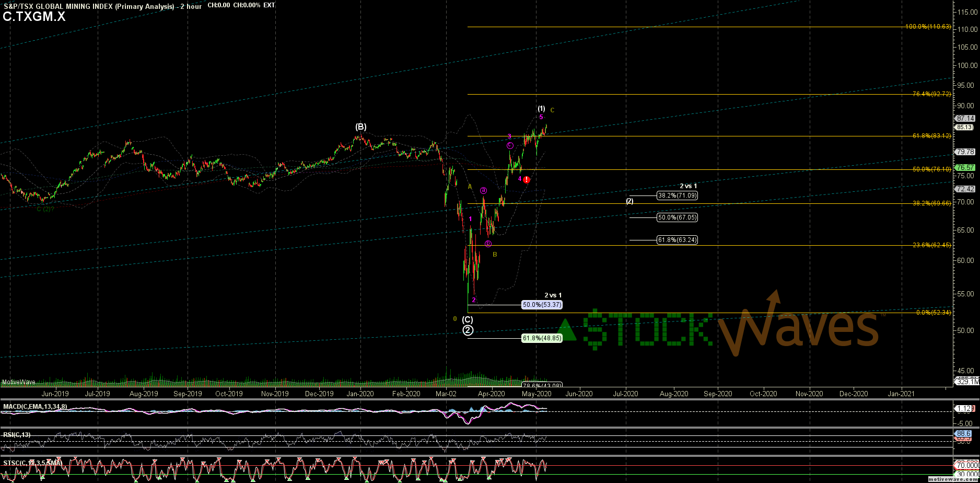
Task: Select the Jan-2021 date on time axis
Action: tap(901, 394)
